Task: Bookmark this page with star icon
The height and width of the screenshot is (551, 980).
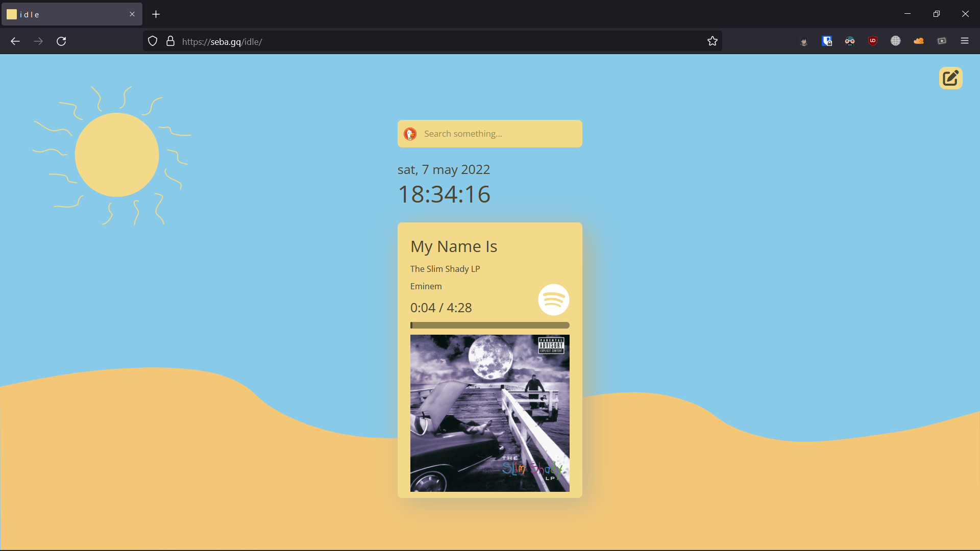Action: pos(713,41)
